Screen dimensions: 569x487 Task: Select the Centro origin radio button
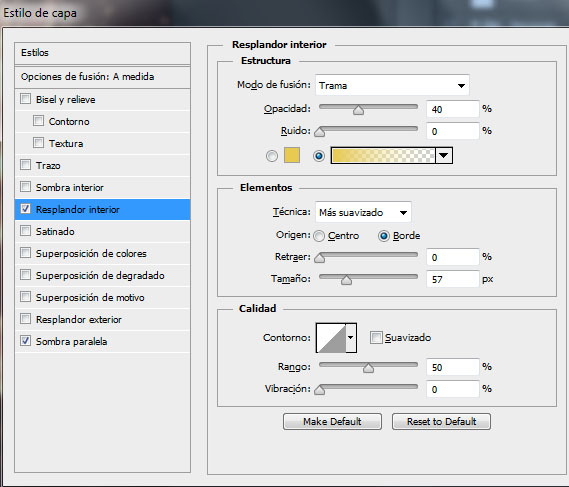(319, 236)
